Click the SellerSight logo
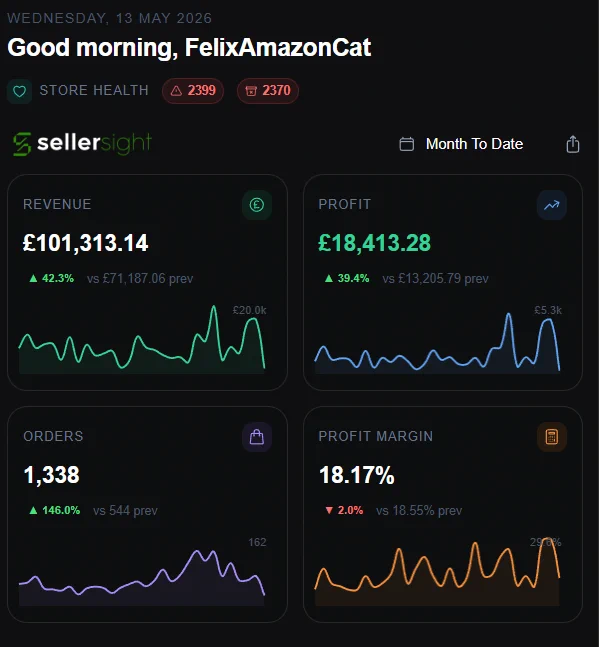 point(82,144)
